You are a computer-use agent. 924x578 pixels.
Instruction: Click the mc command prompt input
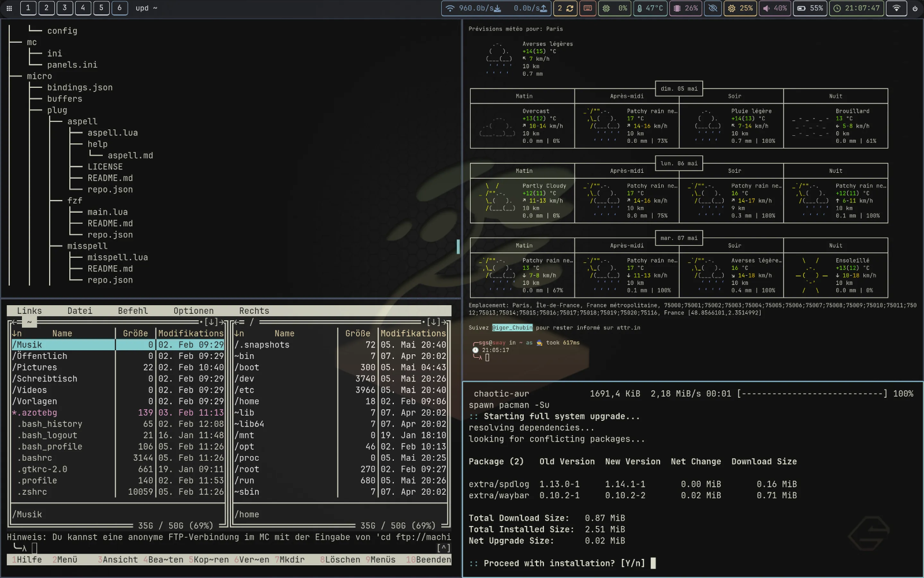click(x=35, y=548)
